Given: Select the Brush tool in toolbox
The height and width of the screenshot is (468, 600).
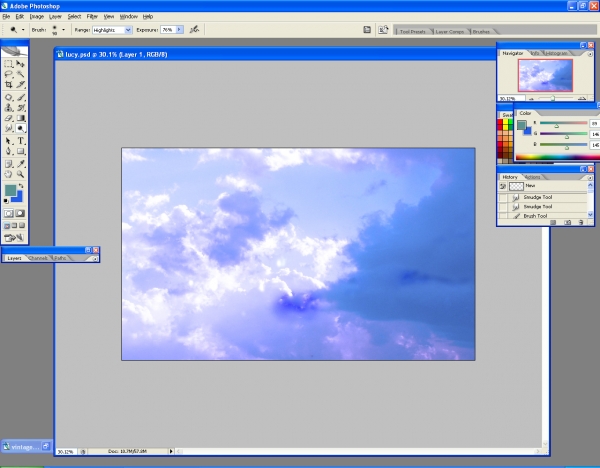Looking at the screenshot, I should point(21,97).
